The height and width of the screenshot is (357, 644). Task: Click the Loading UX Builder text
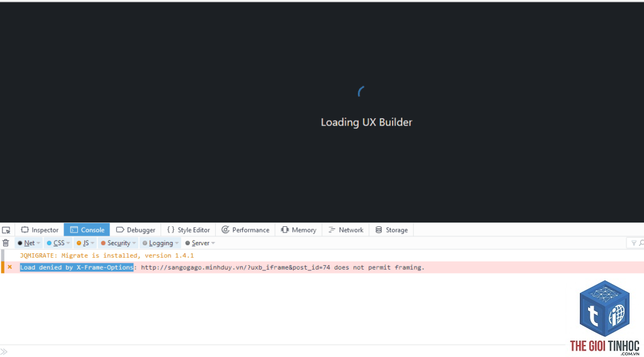(367, 123)
